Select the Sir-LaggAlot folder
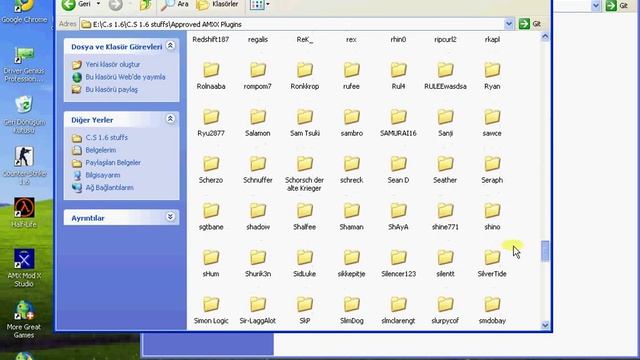 [x=258, y=310]
